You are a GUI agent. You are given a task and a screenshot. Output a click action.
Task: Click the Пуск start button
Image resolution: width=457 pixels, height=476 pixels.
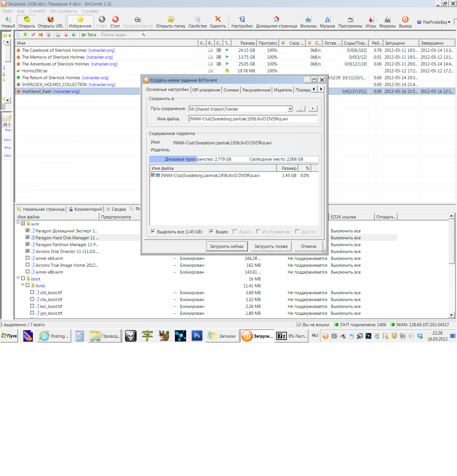(10, 336)
